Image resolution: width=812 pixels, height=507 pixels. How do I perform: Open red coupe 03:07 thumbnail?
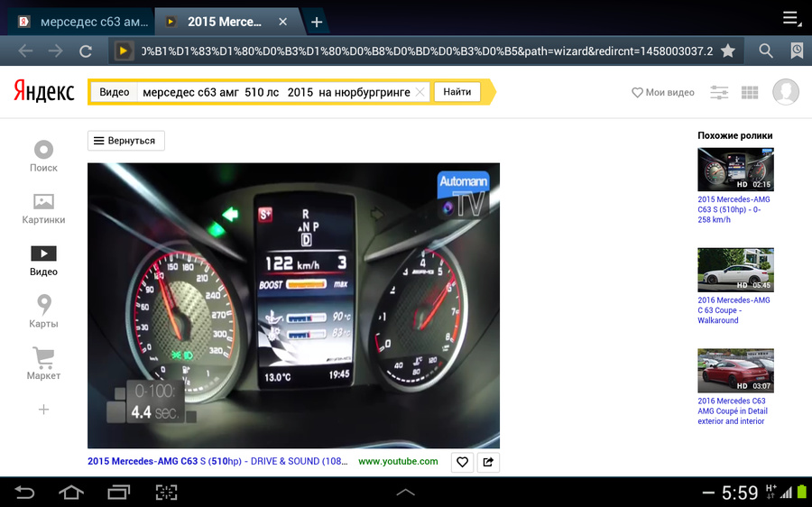tap(735, 371)
